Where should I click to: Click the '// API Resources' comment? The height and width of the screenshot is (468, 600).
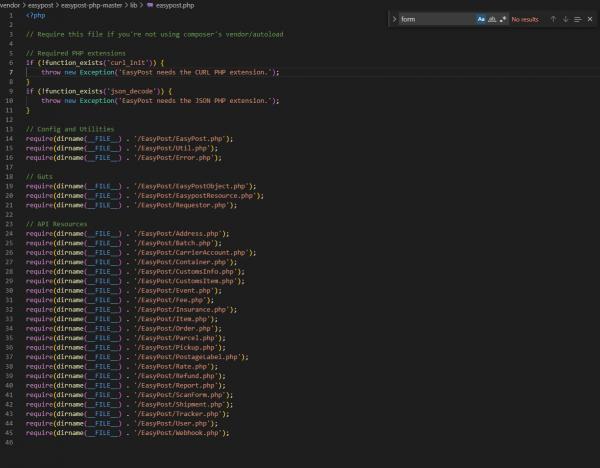[57, 224]
